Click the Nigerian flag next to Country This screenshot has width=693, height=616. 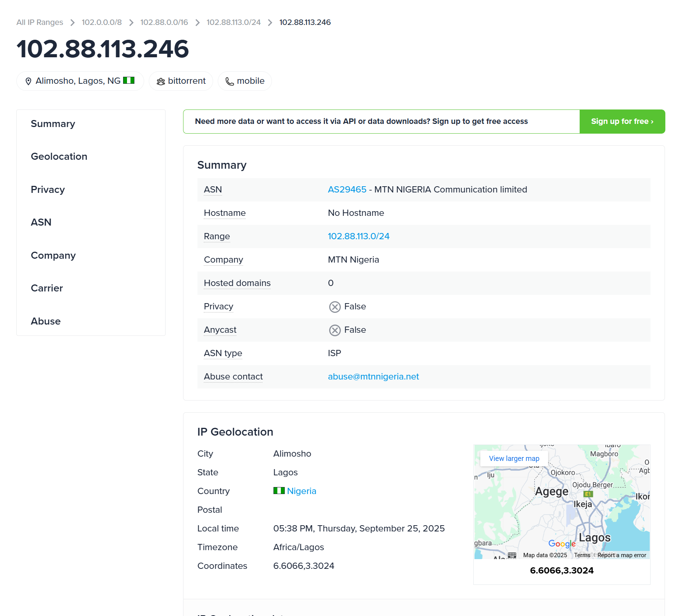point(279,491)
